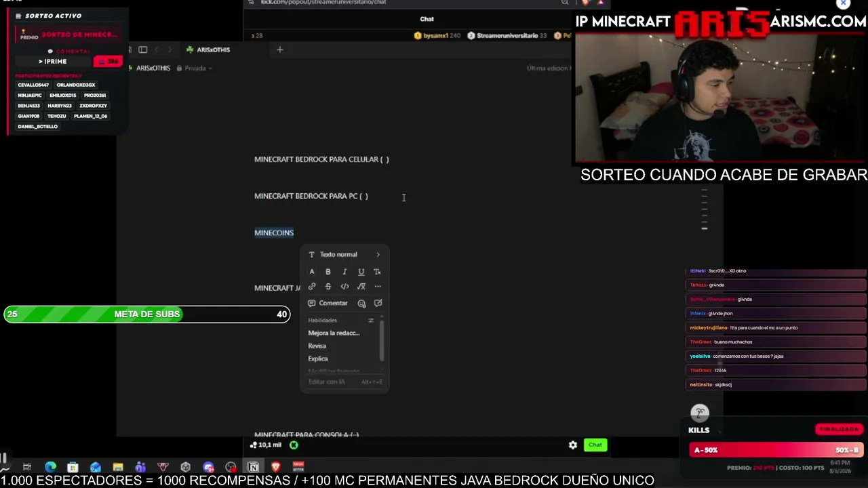The width and height of the screenshot is (868, 488).
Task: Create inline equation from selection
Action: point(361,287)
